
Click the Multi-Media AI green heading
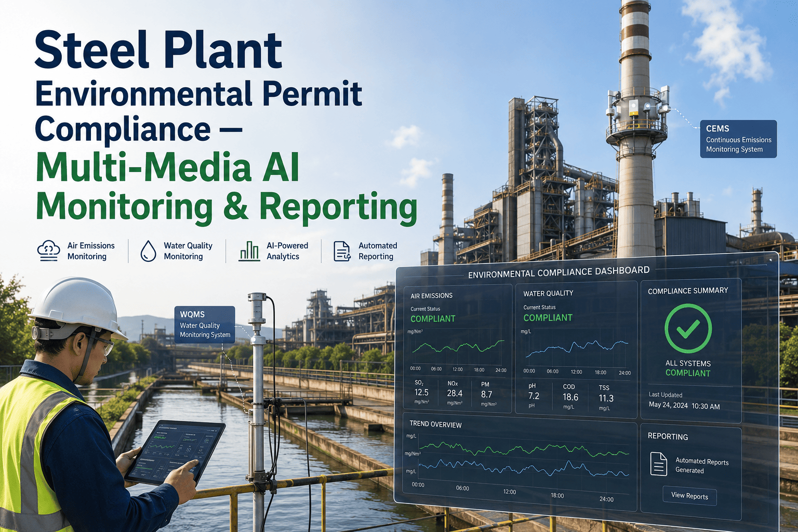click(x=167, y=167)
